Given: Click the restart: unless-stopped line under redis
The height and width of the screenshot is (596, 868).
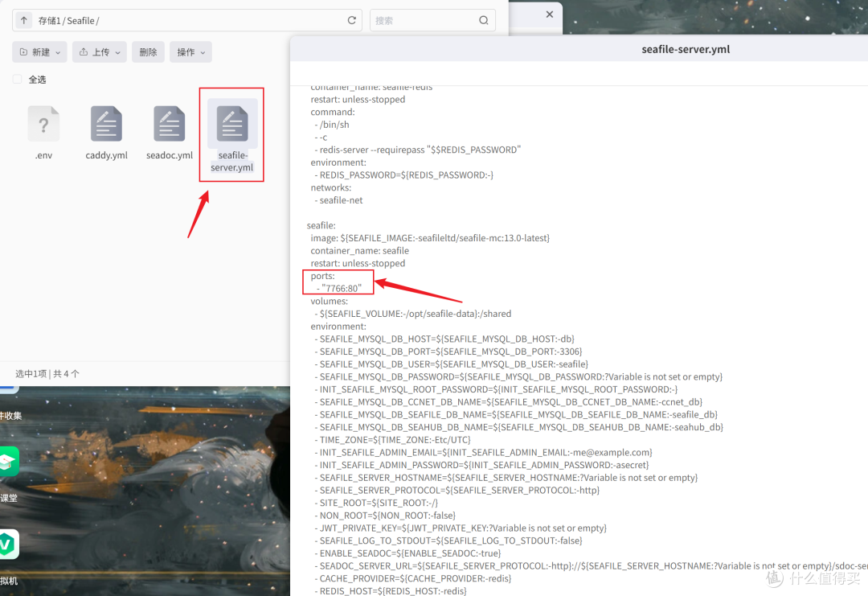Looking at the screenshot, I should pyautogui.click(x=358, y=99).
